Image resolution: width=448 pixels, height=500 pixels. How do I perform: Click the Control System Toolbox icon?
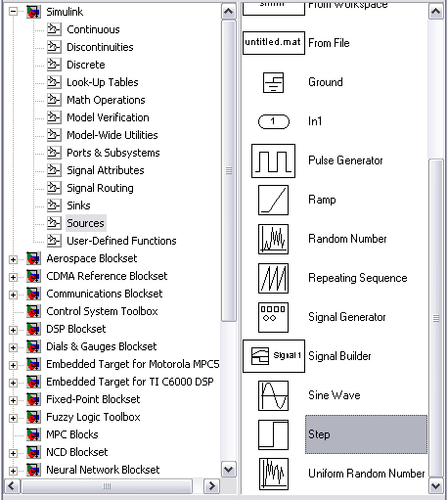click(33, 311)
